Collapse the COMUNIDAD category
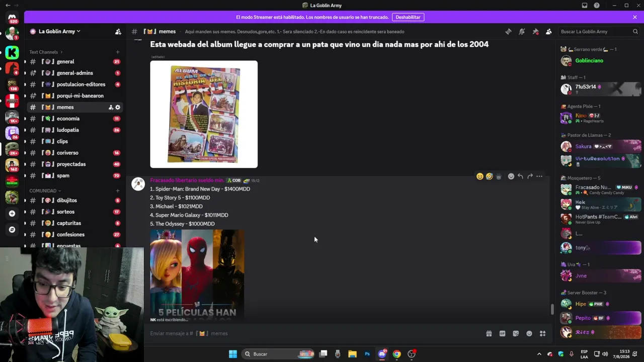The height and width of the screenshot is (362, 644). click(x=45, y=191)
